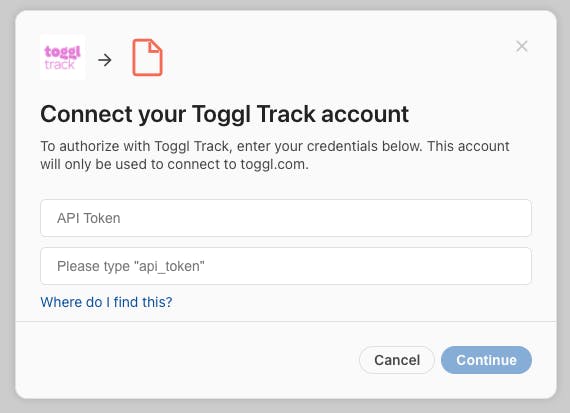Click the empty footer area beside Cancel
570x413 pixels.
point(185,360)
